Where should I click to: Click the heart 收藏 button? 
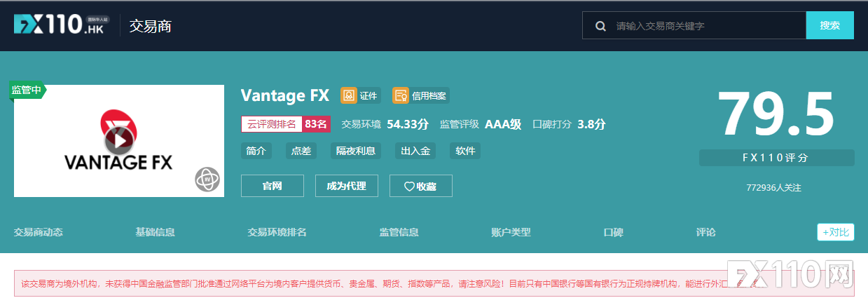coord(421,186)
